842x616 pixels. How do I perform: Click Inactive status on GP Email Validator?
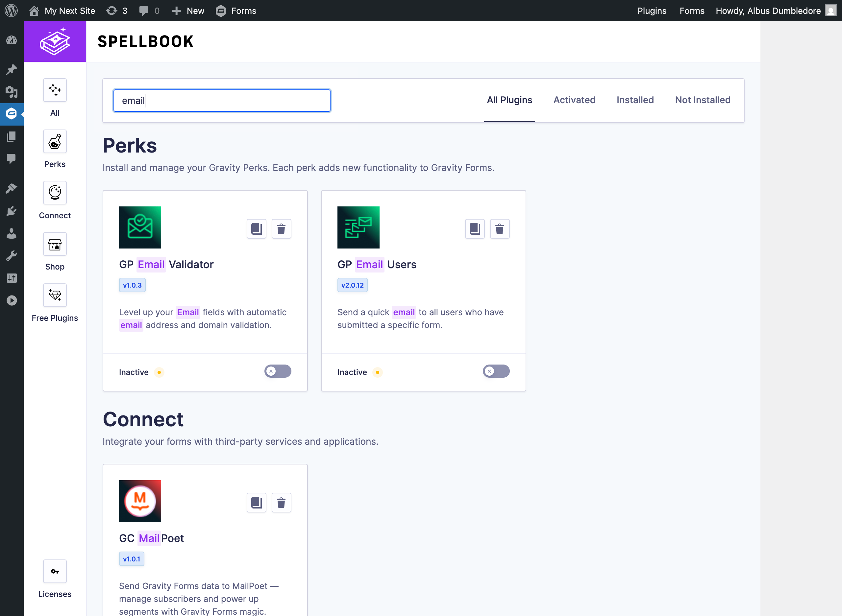click(141, 372)
